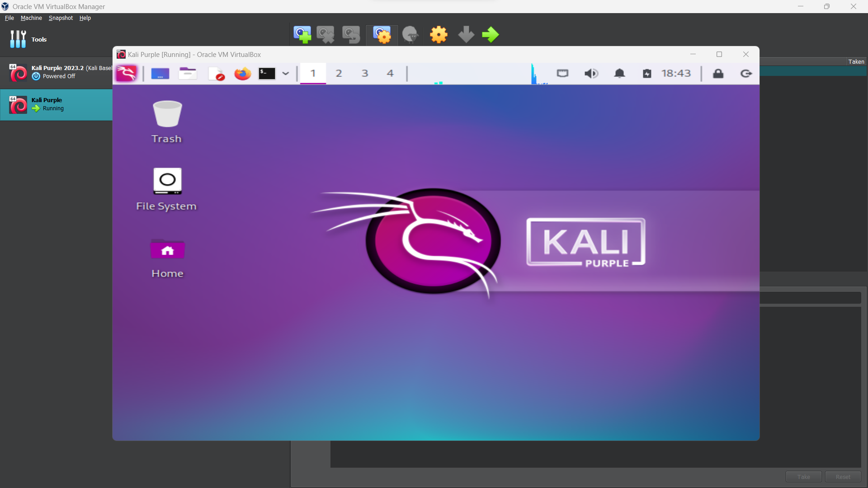
Task: Select the Kali Purple 2023.2 powered off VM
Action: [x=56, y=72]
